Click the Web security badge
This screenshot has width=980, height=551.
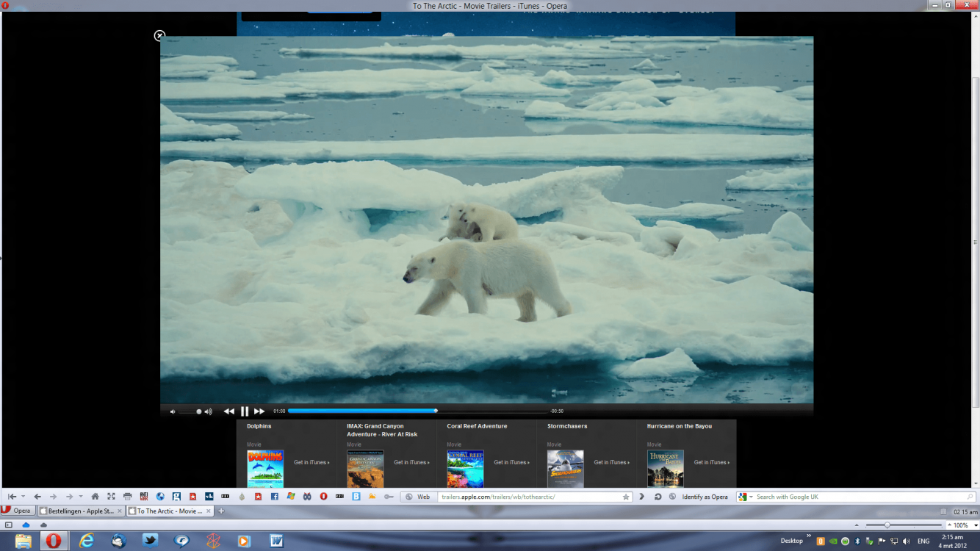point(418,497)
